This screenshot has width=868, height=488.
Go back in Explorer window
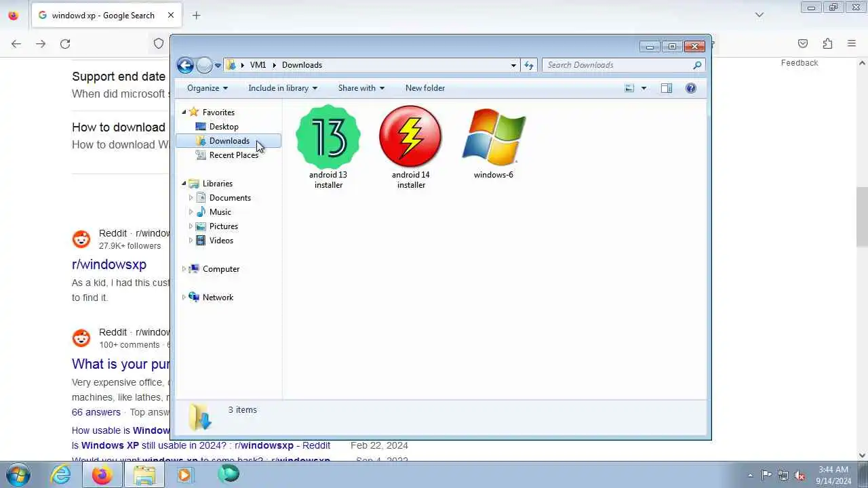click(x=185, y=65)
